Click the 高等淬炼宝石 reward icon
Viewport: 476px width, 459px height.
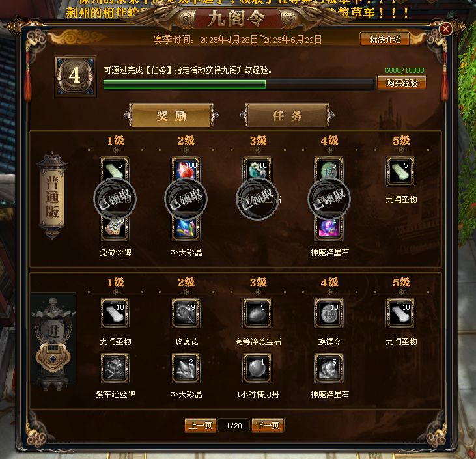[257, 313]
